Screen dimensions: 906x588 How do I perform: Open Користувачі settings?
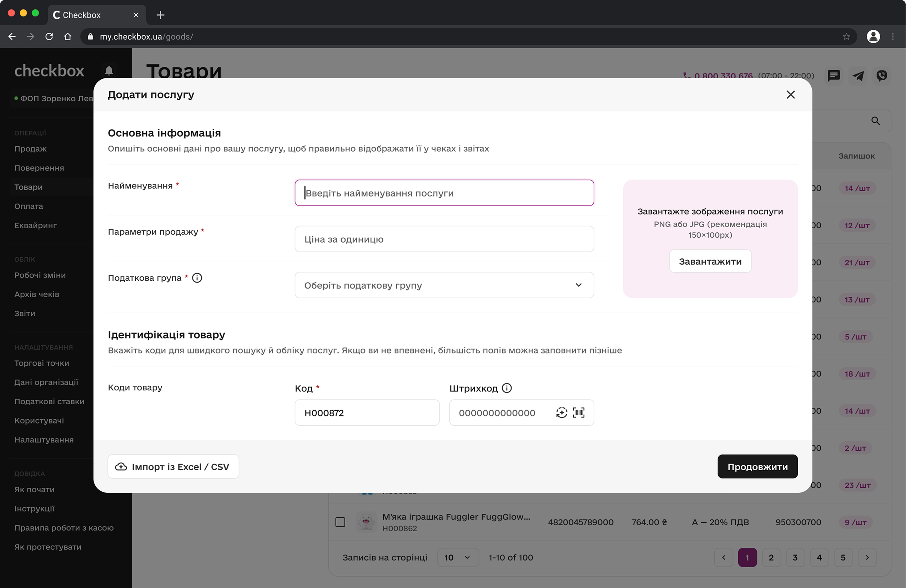click(39, 421)
